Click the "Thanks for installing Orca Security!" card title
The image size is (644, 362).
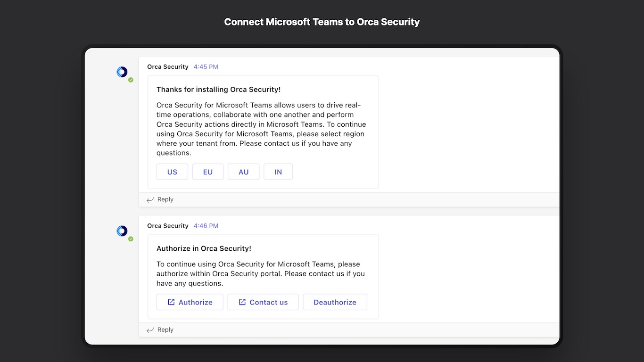click(x=218, y=90)
